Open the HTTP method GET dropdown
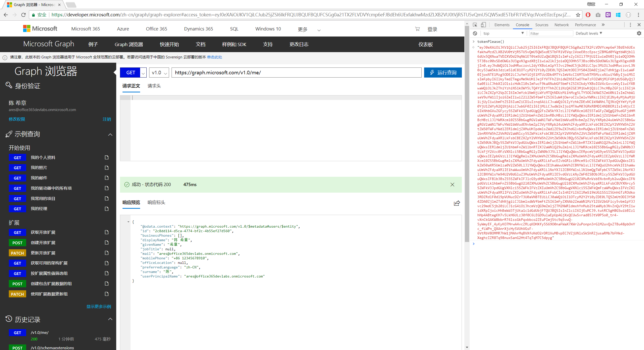Viewport: 644px width, 350px height. click(x=143, y=73)
